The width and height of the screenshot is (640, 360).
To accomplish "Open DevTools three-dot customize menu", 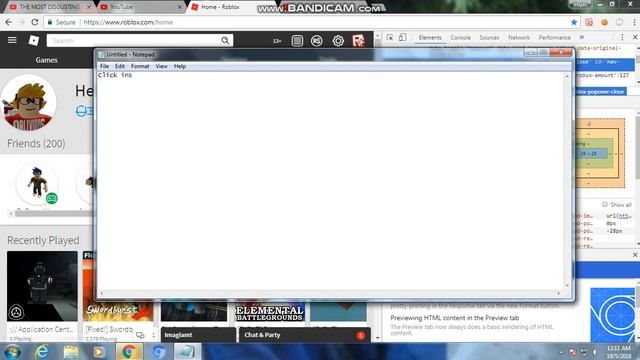I will (x=622, y=38).
